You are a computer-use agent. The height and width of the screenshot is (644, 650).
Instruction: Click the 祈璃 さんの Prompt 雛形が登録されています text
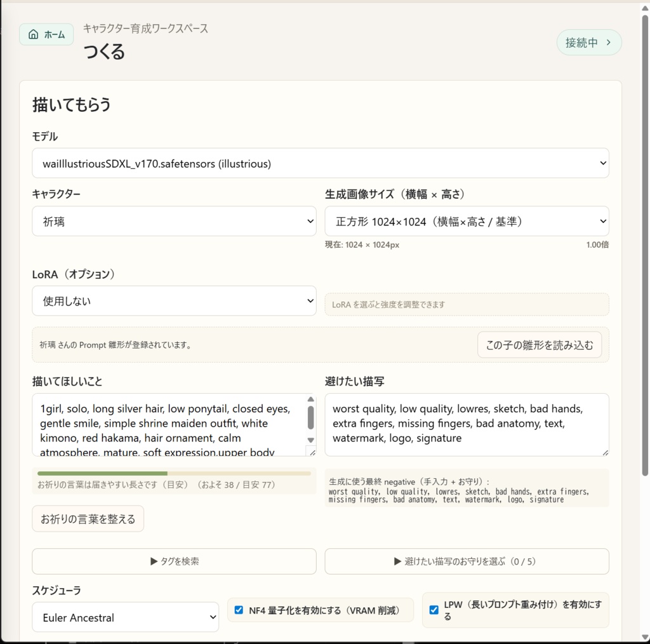click(x=116, y=345)
